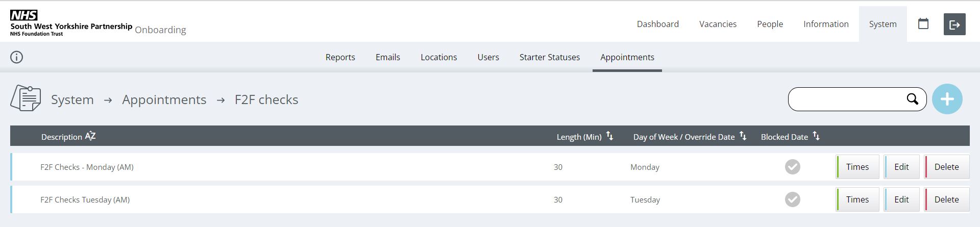The image size is (980, 227).
Task: Open the calendar icon in header
Action: click(923, 24)
